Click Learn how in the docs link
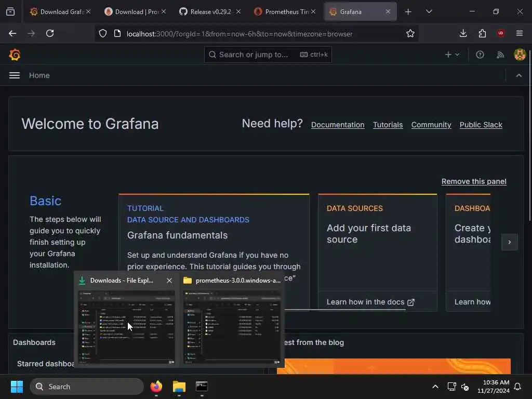 click(370, 302)
